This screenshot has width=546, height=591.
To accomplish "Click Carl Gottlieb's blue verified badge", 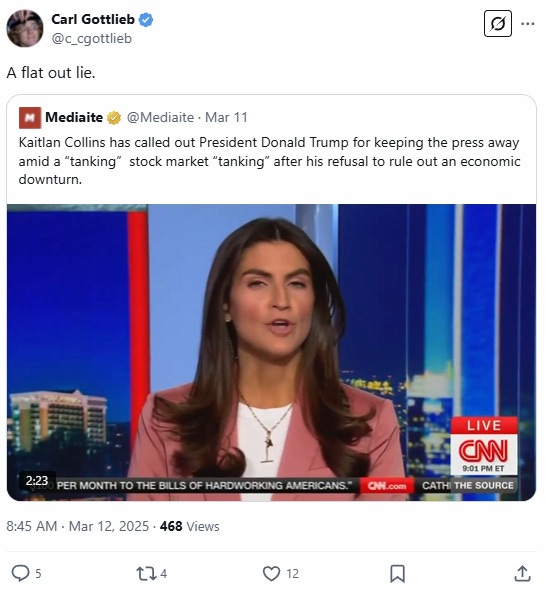I will (146, 20).
